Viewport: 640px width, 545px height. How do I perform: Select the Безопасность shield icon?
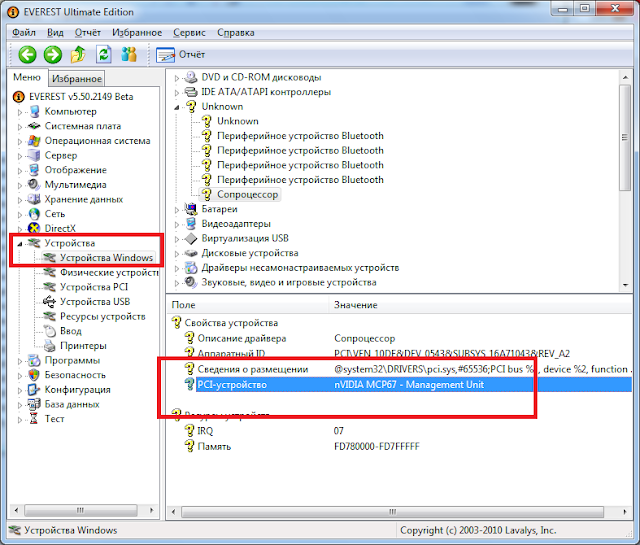pyautogui.click(x=33, y=375)
